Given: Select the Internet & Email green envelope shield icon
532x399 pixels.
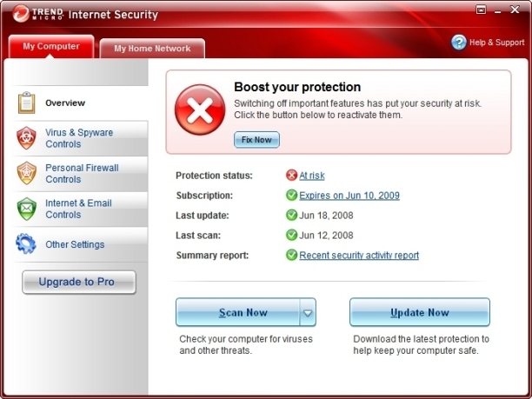Looking at the screenshot, I should point(26,209).
